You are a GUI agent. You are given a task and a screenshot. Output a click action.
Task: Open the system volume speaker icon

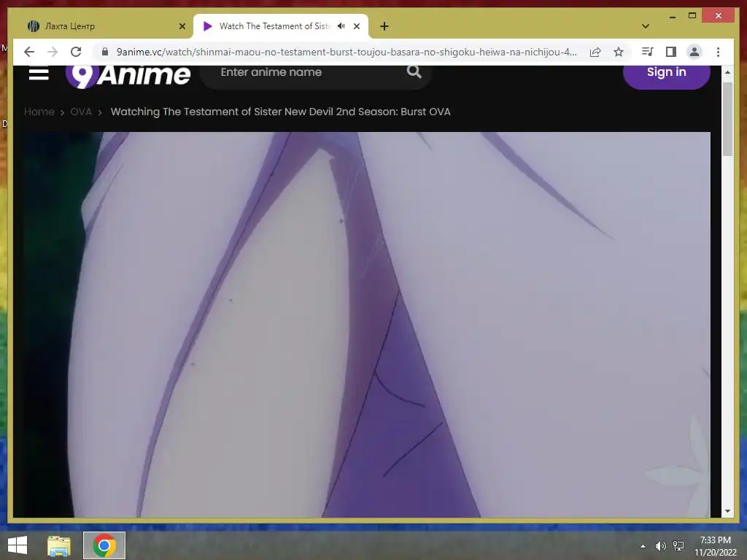tap(661, 545)
